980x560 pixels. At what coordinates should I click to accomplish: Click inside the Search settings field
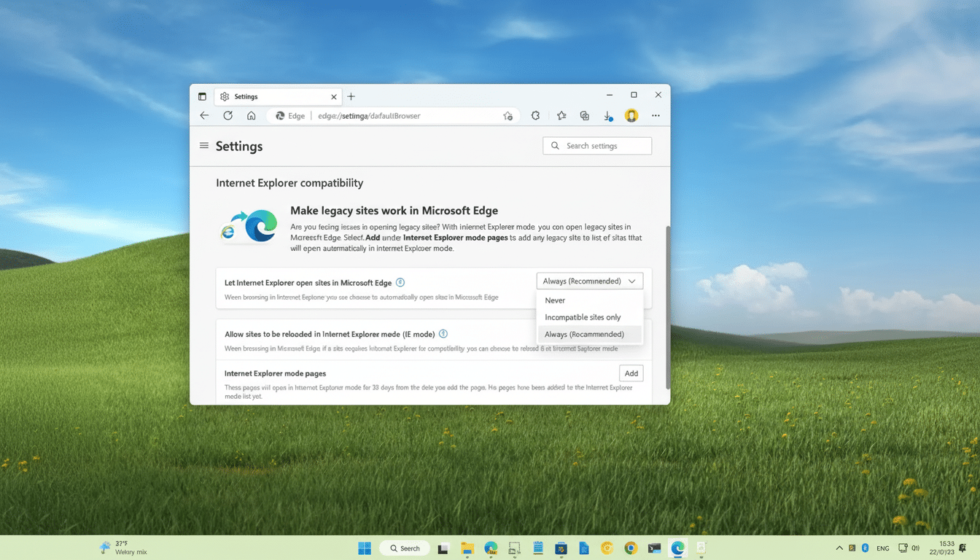click(x=596, y=145)
